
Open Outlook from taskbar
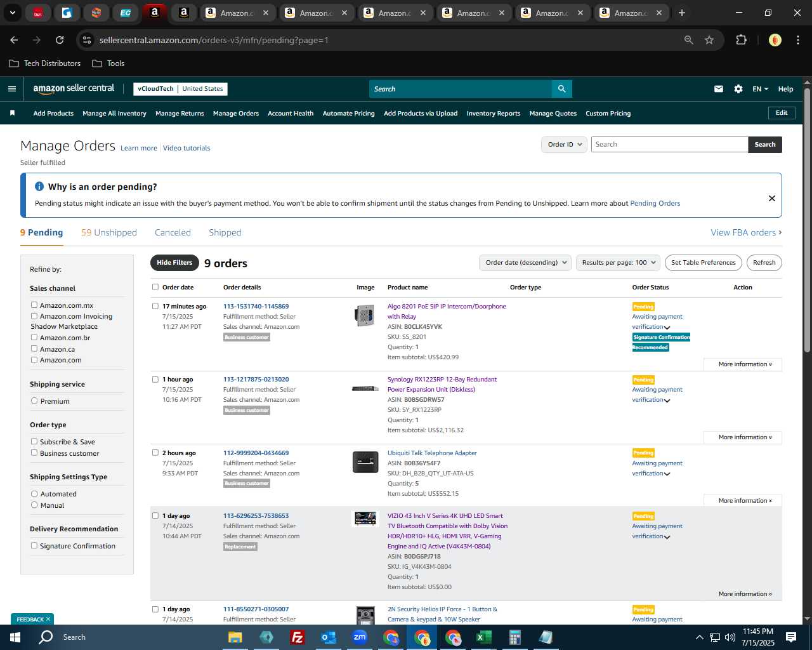[x=328, y=637]
